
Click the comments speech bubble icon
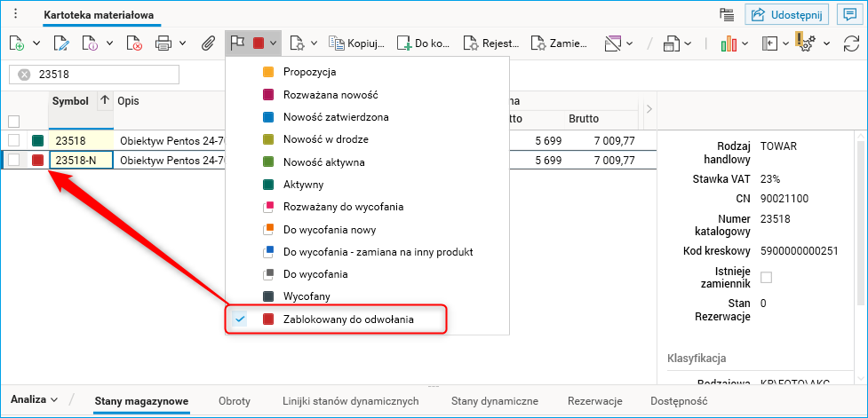(849, 14)
